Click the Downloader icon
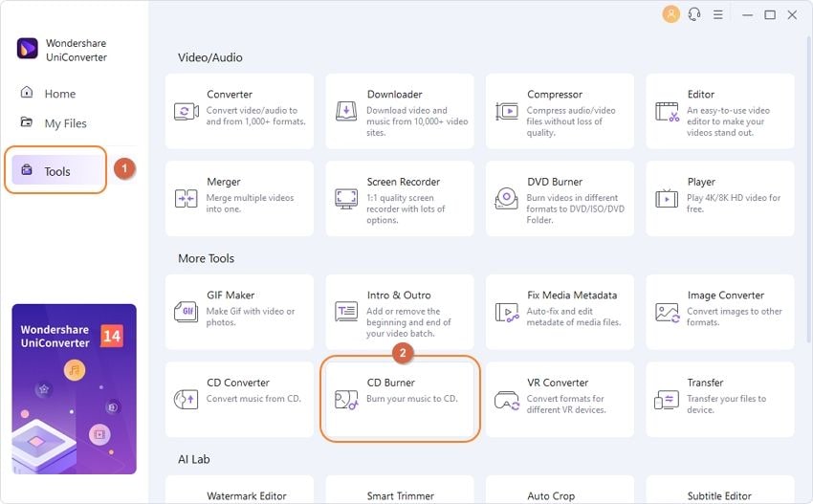The image size is (813, 504). click(346, 111)
